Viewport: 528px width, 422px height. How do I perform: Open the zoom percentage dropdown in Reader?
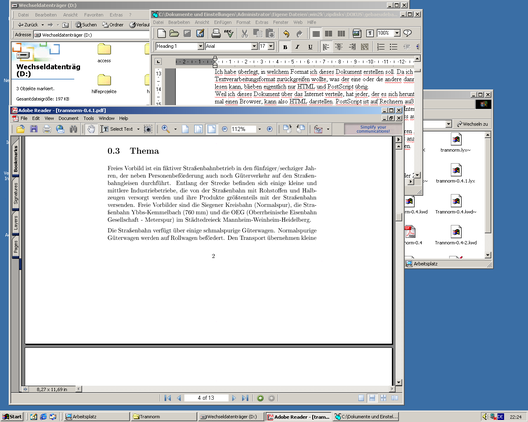[259, 129]
